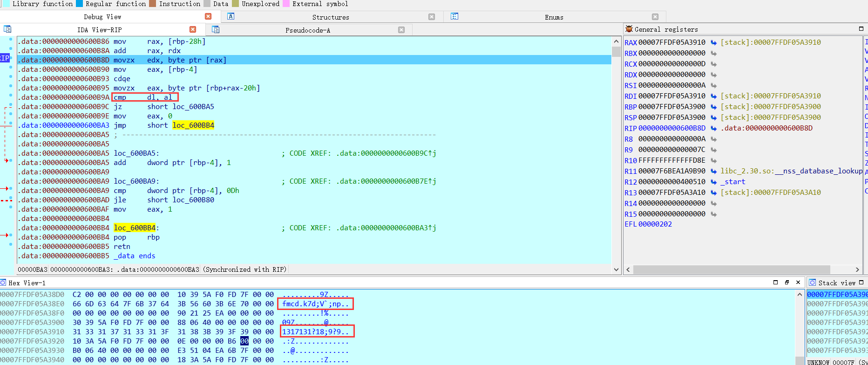Click the Structures tab icon

pyautogui.click(x=231, y=16)
